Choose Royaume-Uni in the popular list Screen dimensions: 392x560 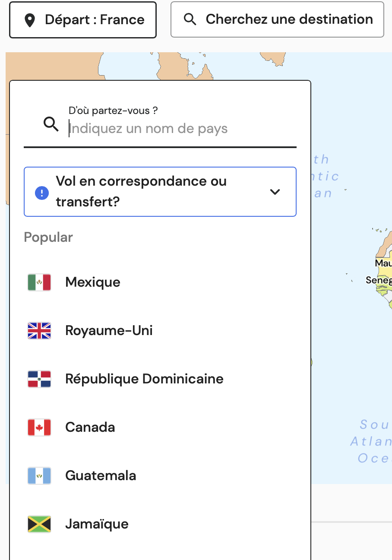(109, 331)
